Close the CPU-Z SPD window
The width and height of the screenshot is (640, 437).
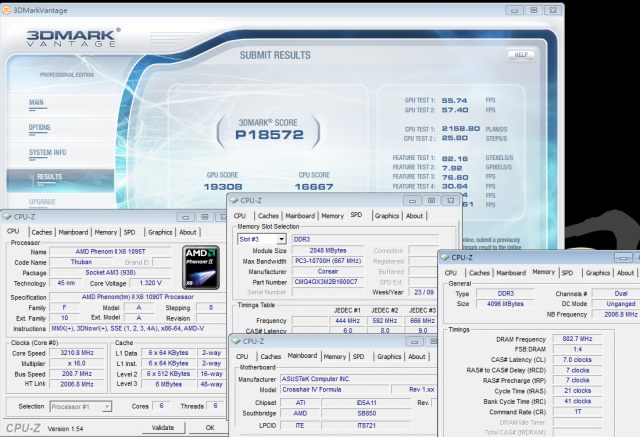point(451,200)
